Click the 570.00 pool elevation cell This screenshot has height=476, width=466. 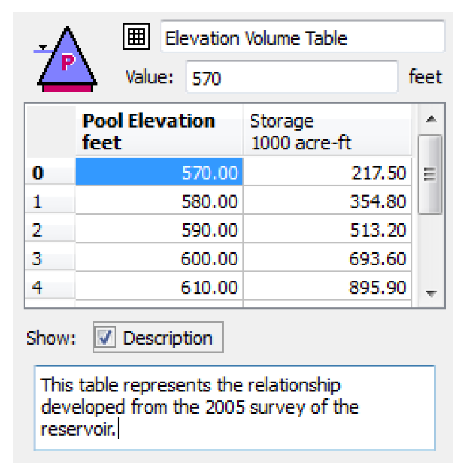(x=159, y=173)
